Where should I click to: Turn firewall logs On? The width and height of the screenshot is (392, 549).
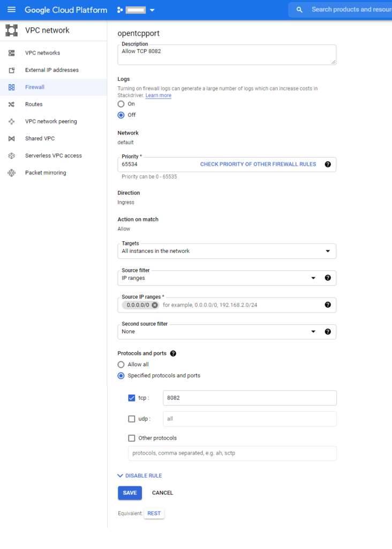click(x=121, y=104)
